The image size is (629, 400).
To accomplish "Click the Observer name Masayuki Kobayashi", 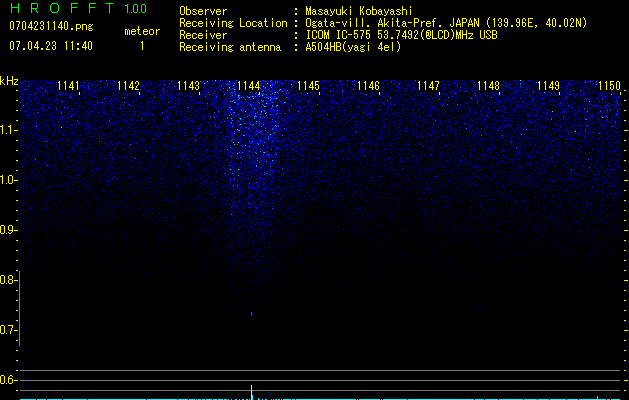I will 359,11.
